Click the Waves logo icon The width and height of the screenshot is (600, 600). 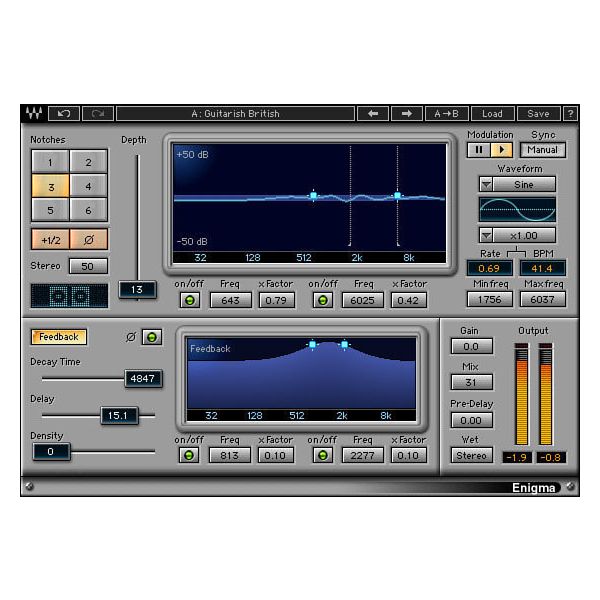coord(34,114)
